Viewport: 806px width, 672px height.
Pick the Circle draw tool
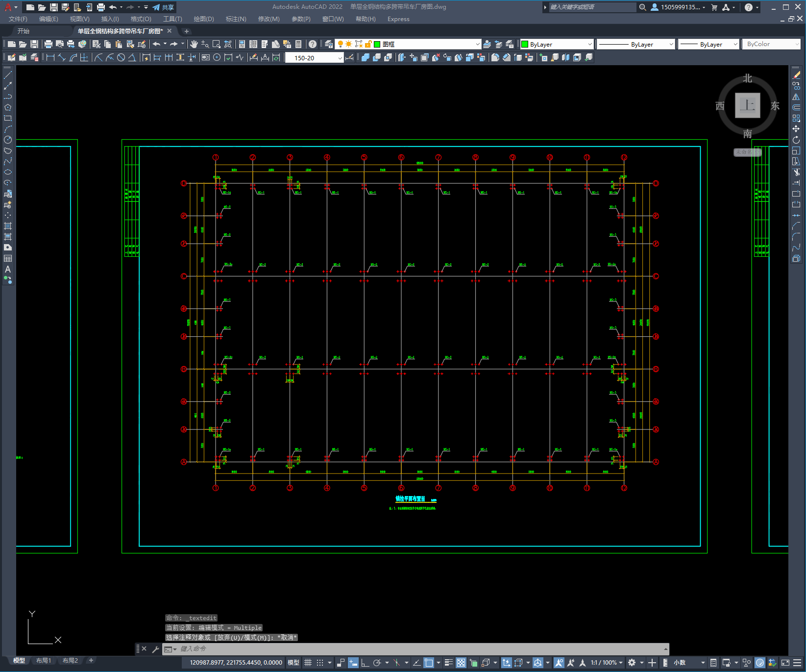point(8,140)
